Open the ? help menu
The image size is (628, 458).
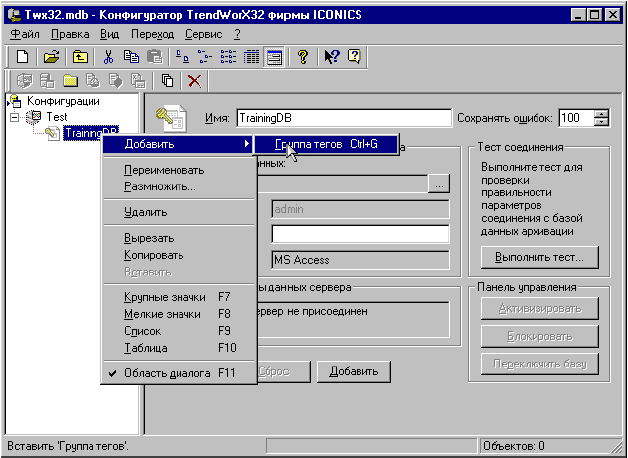[237, 34]
